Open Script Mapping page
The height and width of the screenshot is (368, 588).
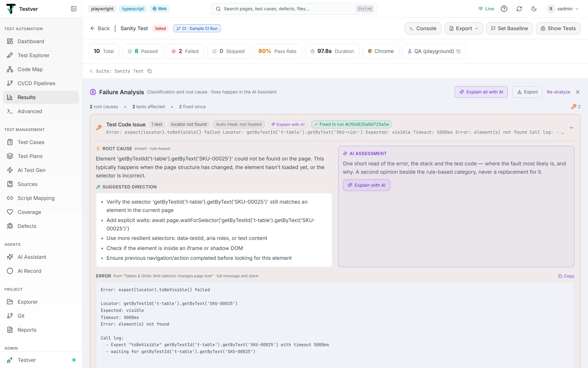coord(41,198)
